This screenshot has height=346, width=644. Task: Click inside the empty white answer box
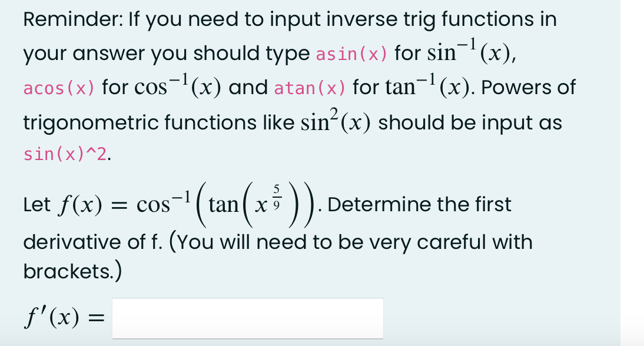point(247,318)
